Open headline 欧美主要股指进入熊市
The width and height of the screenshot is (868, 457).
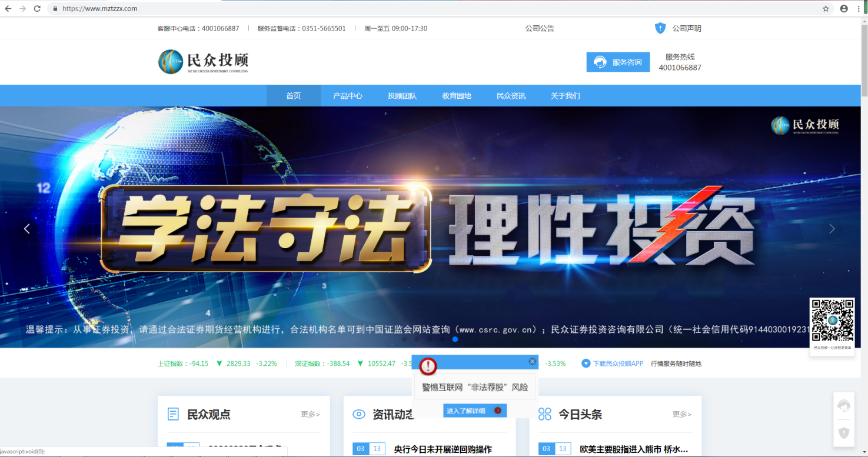634,449
